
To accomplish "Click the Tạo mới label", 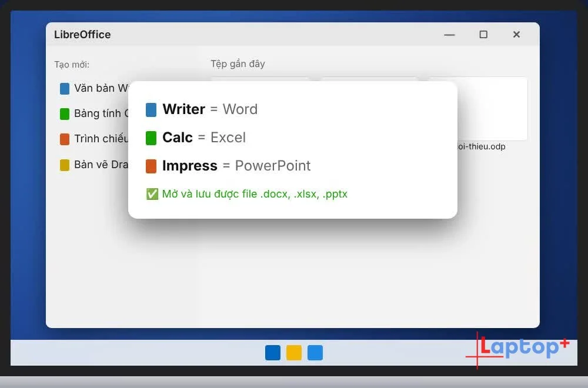I will (x=72, y=65).
